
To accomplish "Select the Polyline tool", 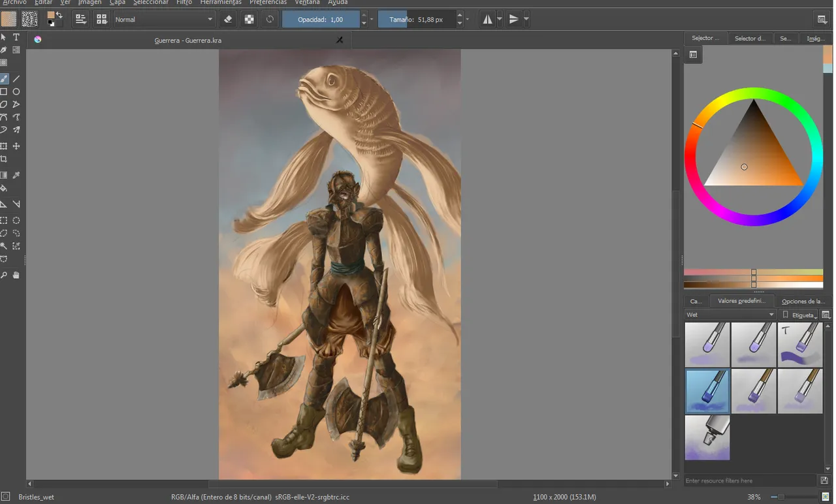I will pyautogui.click(x=16, y=104).
